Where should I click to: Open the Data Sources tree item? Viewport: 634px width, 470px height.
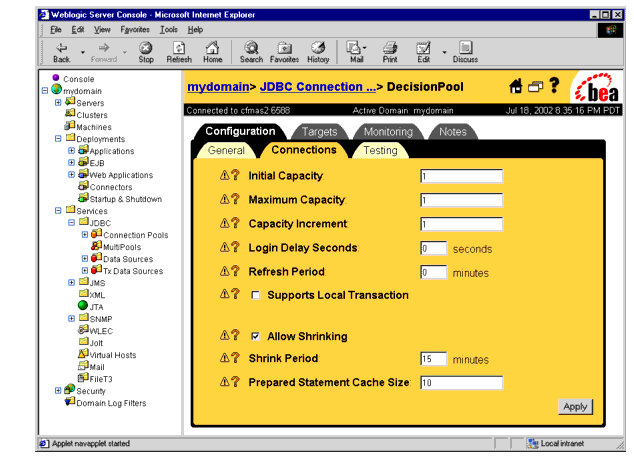tap(128, 259)
